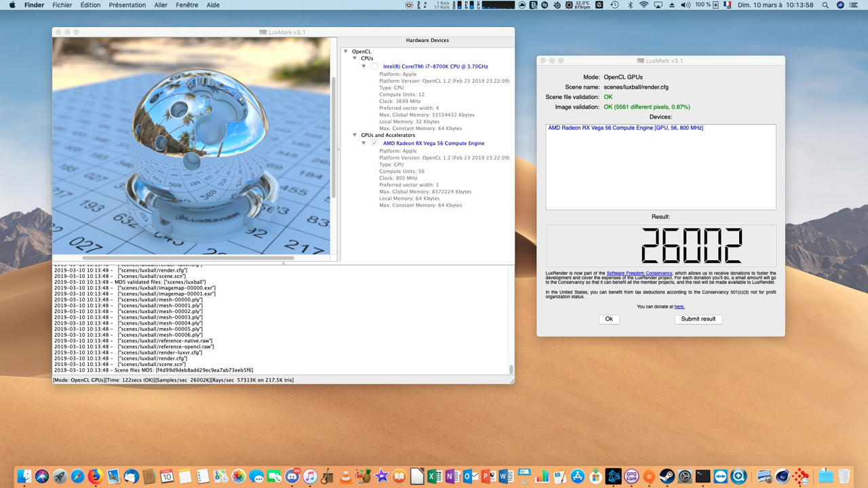This screenshot has height=488, width=868.
Task: Open GOG Galaxy in the Dock
Action: pyautogui.click(x=631, y=476)
